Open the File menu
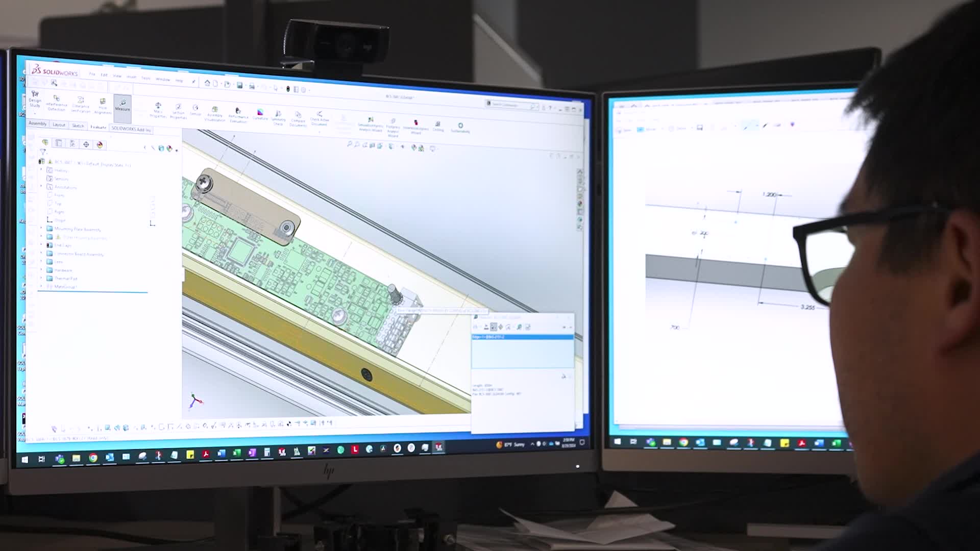The height and width of the screenshot is (551, 980). tap(92, 74)
